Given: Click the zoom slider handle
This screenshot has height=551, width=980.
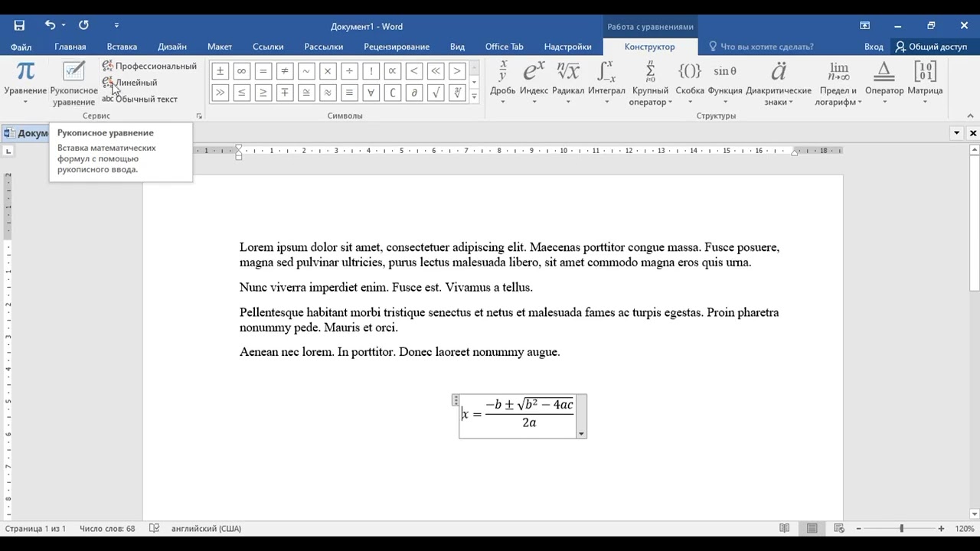Looking at the screenshot, I should (901, 529).
